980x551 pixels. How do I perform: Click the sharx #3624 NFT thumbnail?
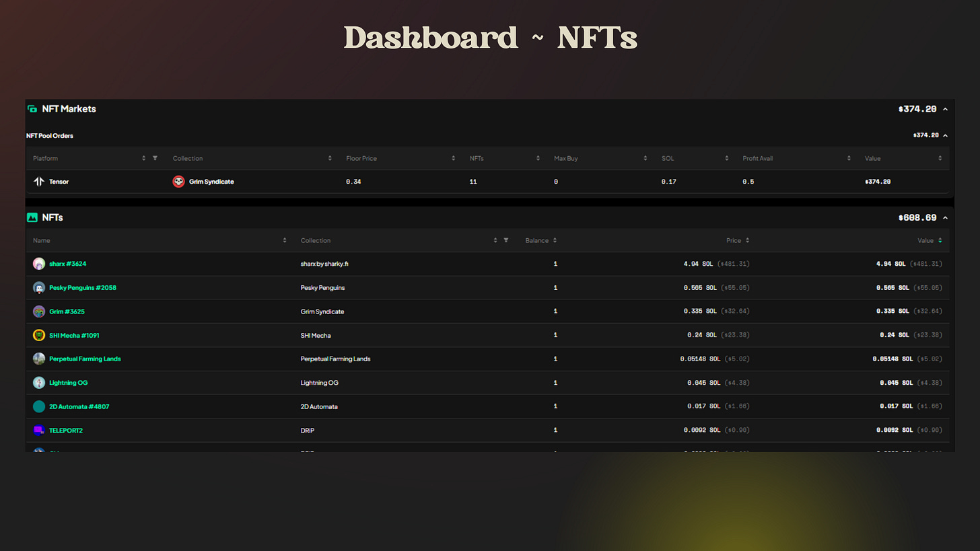pos(39,264)
